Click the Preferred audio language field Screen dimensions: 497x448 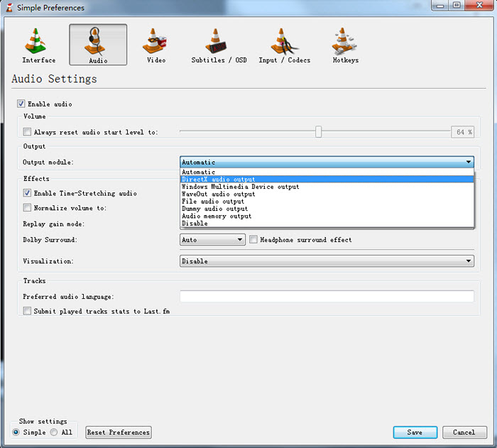point(327,296)
